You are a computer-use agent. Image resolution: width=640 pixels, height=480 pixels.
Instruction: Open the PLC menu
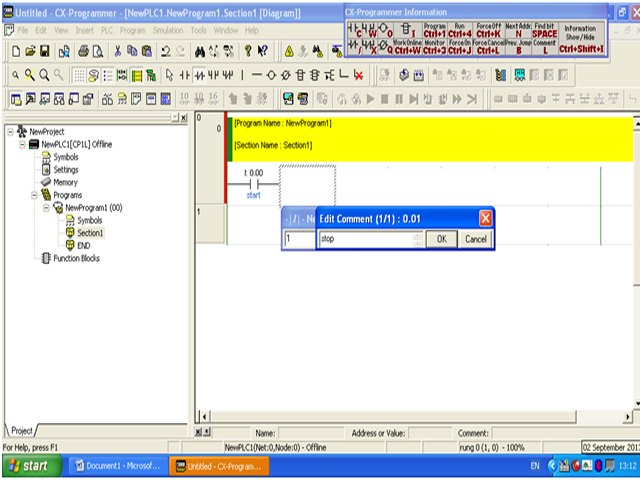[x=107, y=31]
